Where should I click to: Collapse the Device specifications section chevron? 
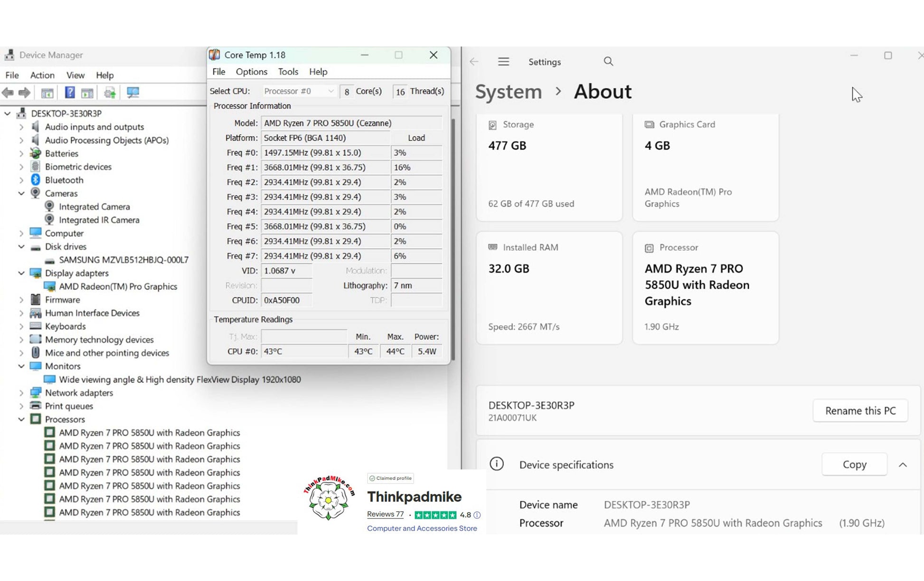[x=903, y=465]
